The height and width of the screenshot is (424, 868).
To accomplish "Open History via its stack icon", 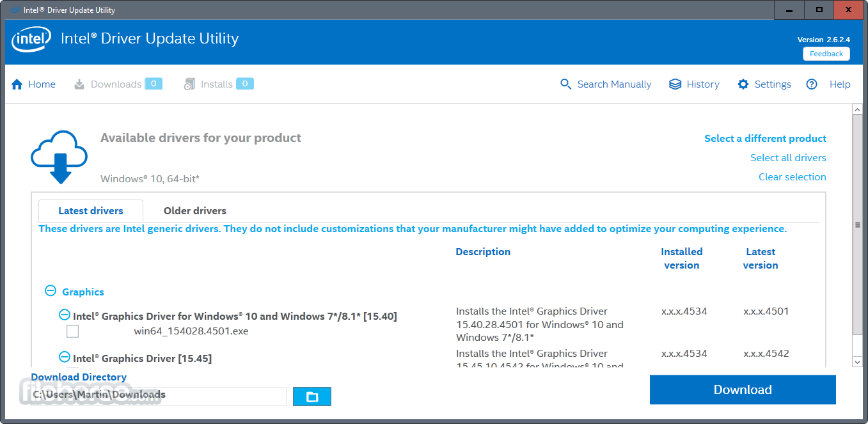I will pos(675,84).
